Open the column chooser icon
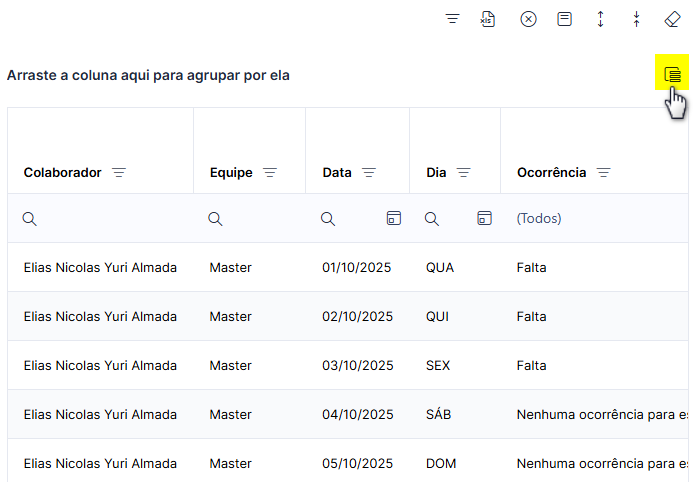694x482 pixels. [x=672, y=74]
